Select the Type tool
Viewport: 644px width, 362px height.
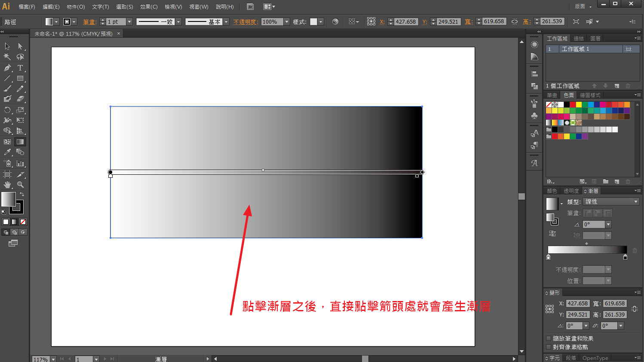(x=20, y=68)
